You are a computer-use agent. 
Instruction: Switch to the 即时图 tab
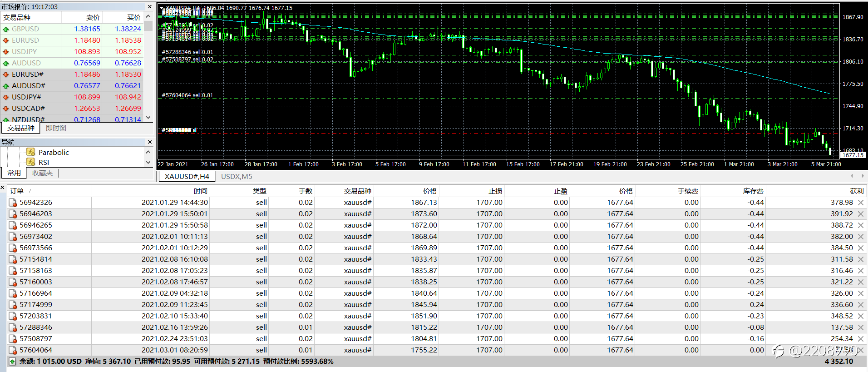[56, 128]
